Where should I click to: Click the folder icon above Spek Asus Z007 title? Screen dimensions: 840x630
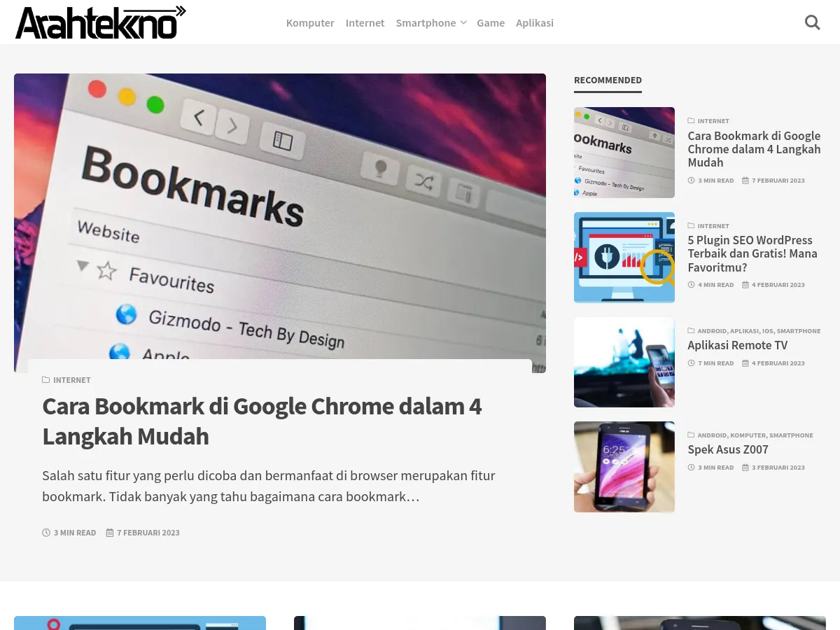click(691, 435)
